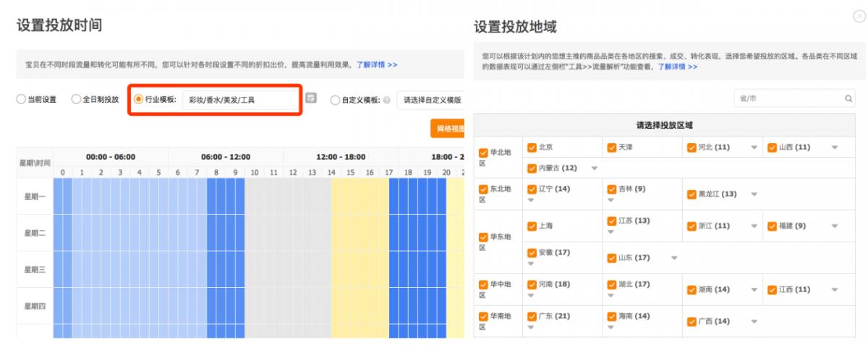Uncheck the 湖南 (14) checkbox

pos(692,290)
